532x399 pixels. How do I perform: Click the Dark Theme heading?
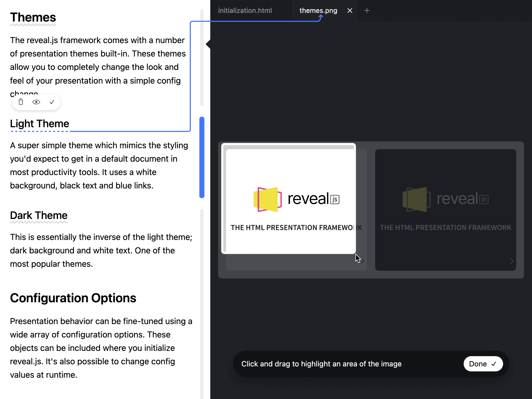(x=39, y=215)
